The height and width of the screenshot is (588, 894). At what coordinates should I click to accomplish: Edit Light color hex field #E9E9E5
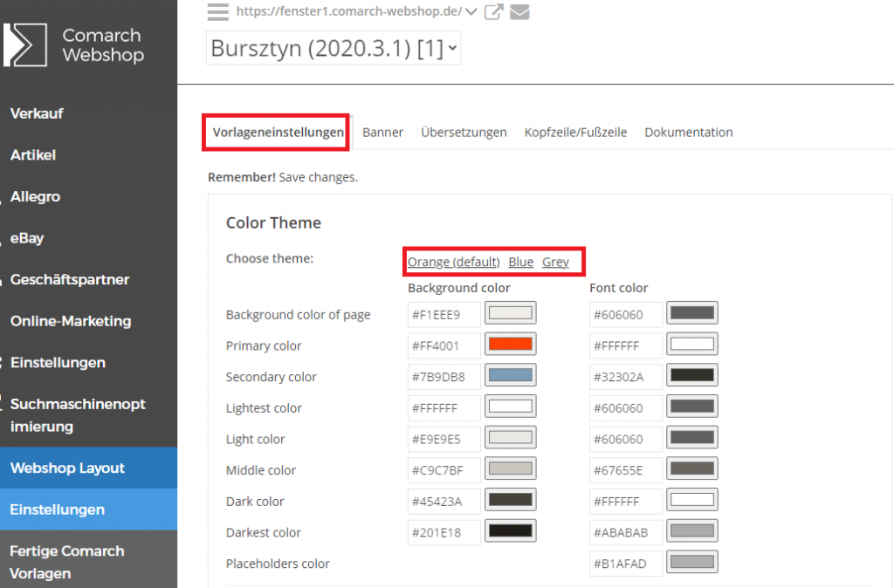point(444,440)
